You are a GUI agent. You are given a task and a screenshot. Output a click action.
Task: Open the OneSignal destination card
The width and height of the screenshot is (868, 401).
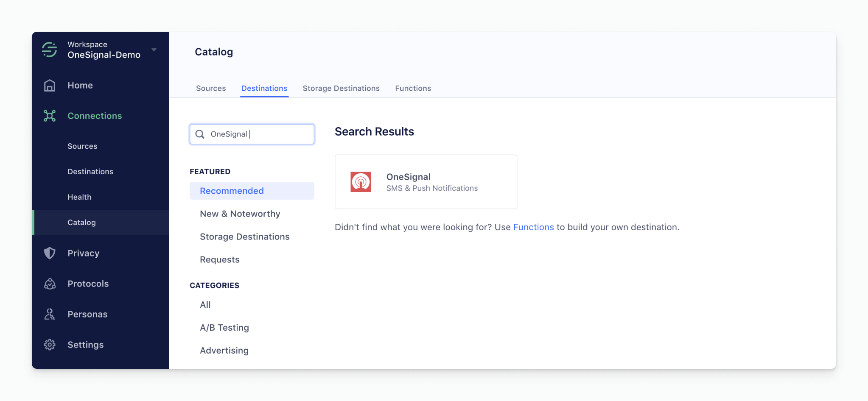(x=426, y=182)
